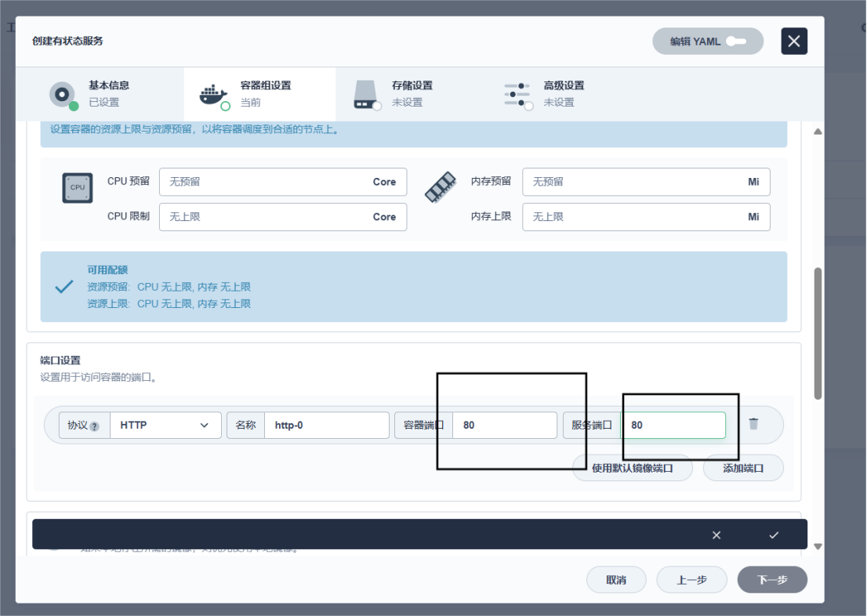867x616 pixels.
Task: Edit the 服务端口 80 field
Action: [x=673, y=426]
